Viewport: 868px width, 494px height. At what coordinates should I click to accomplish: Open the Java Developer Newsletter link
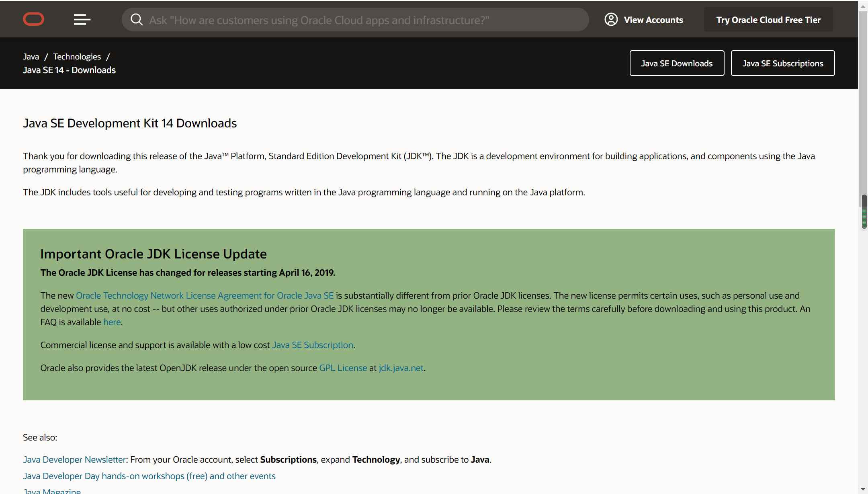[74, 459]
